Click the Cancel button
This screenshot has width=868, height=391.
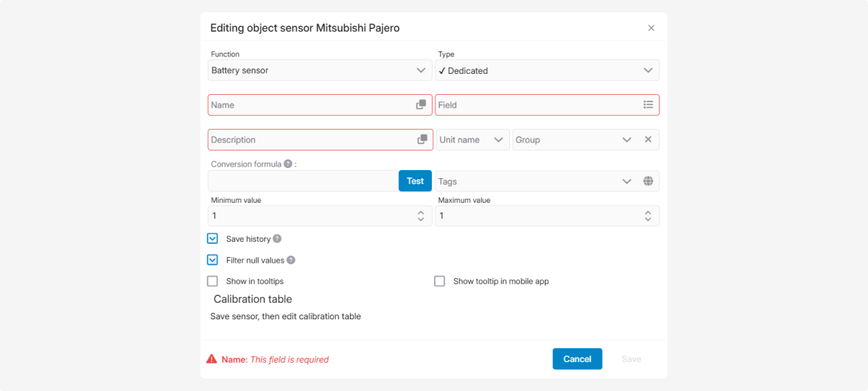point(577,359)
